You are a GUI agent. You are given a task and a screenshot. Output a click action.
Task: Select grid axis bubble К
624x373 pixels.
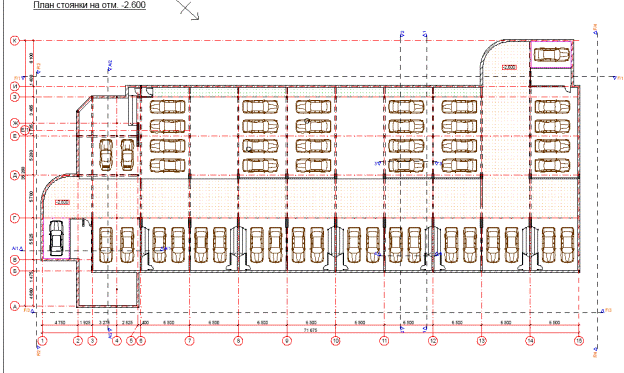(15, 40)
